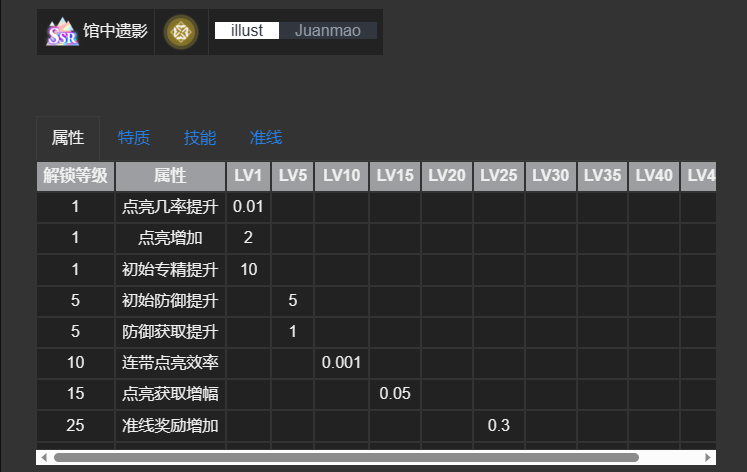Viewport: 747px width, 472px height.
Task: Go to the 准线 tab
Action: (266, 138)
